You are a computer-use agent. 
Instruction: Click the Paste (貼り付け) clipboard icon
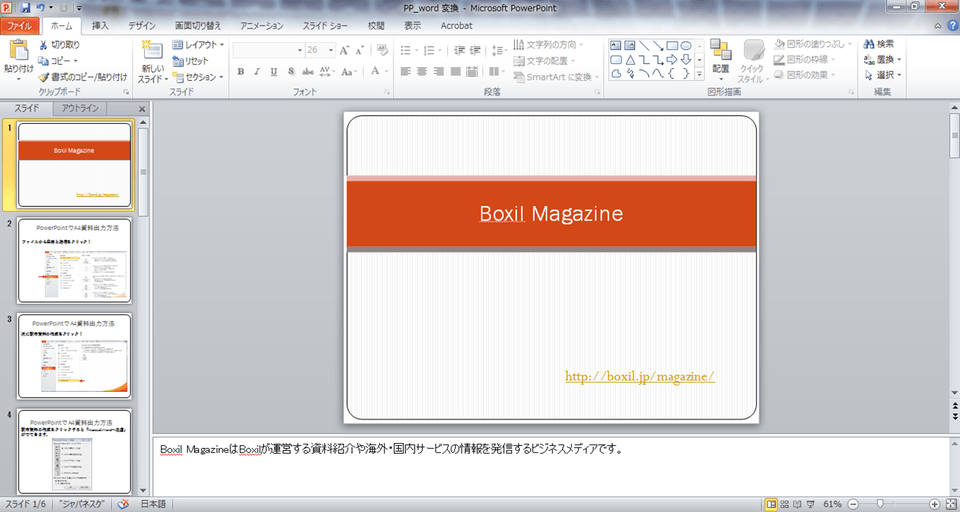[x=18, y=50]
